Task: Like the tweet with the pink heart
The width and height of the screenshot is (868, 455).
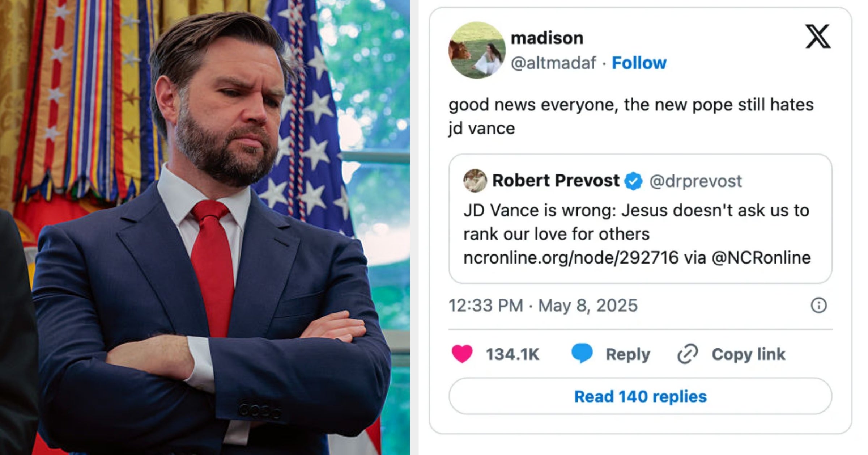Action: (462, 354)
